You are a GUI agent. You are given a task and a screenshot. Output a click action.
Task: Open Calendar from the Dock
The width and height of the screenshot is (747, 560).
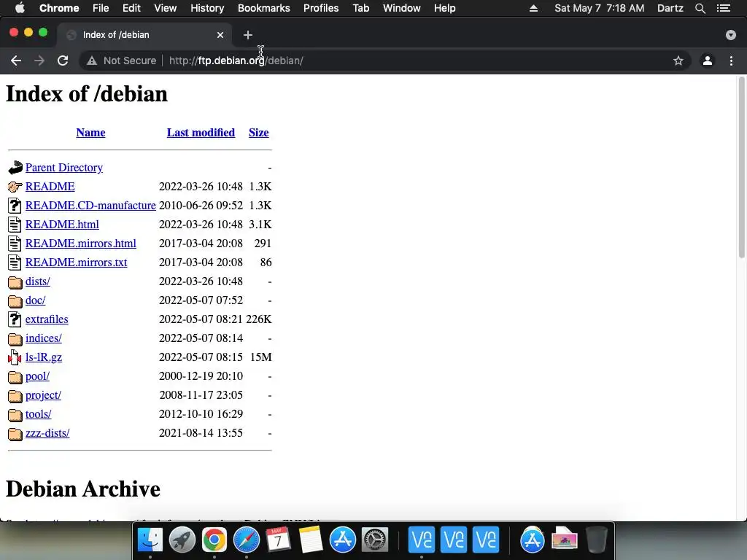coord(278,540)
